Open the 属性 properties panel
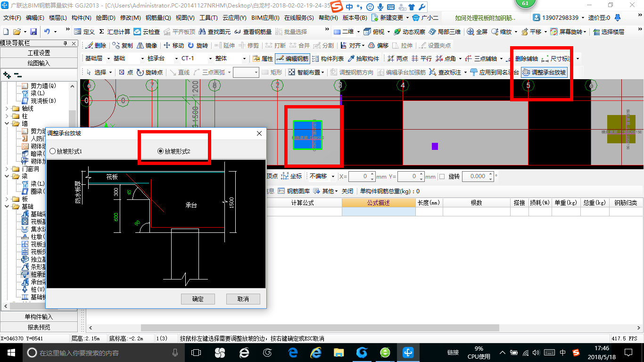Screen dimensions: 644x362 [263, 59]
